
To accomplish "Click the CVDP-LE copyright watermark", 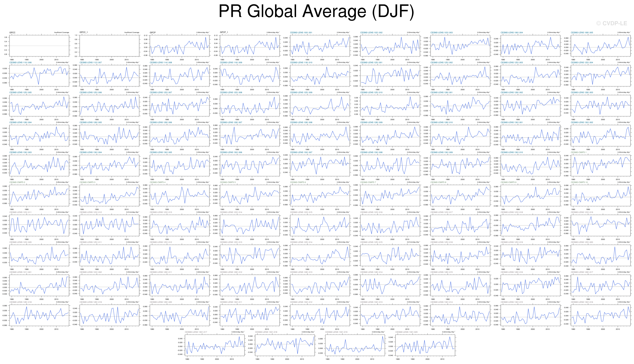I will [x=612, y=24].
